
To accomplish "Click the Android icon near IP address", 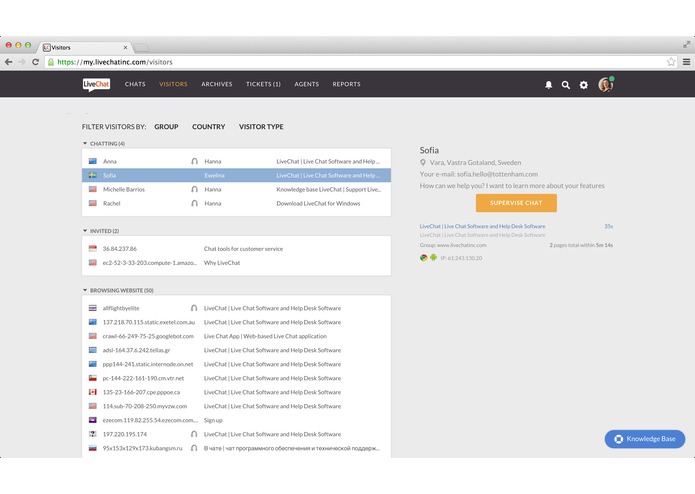I will pos(433,258).
